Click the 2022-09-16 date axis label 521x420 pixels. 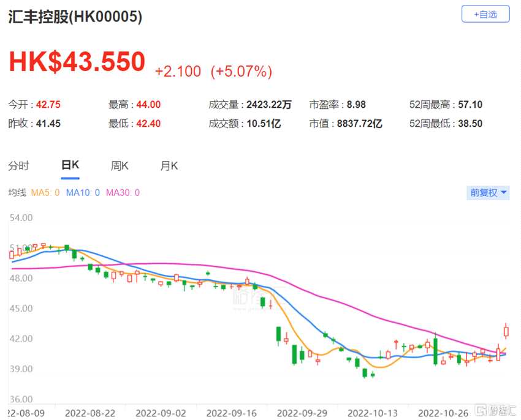232,413
